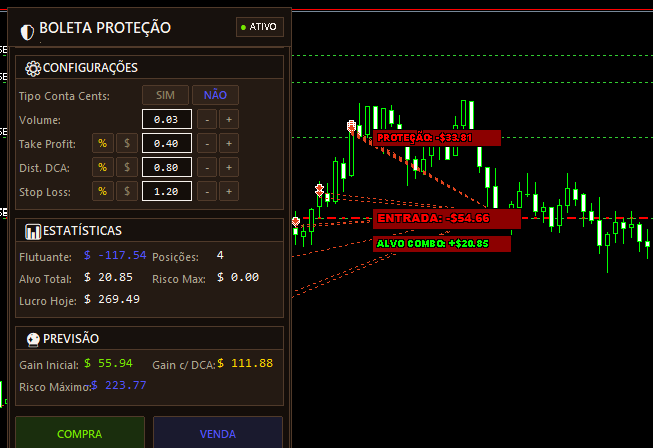Click the lowest red sell arrow marker at chart edge

[296, 222]
